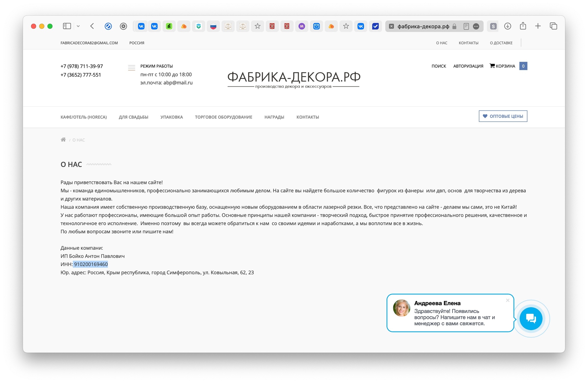The height and width of the screenshot is (383, 588).
Task: Click the hamburger lines icon near РЕЖИМ РАБОТЫ
Action: (x=131, y=68)
